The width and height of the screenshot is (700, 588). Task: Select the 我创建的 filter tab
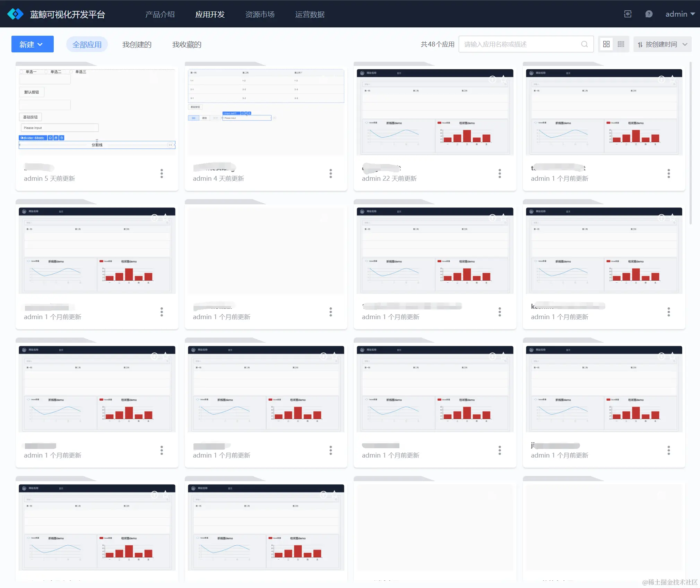pos(137,45)
